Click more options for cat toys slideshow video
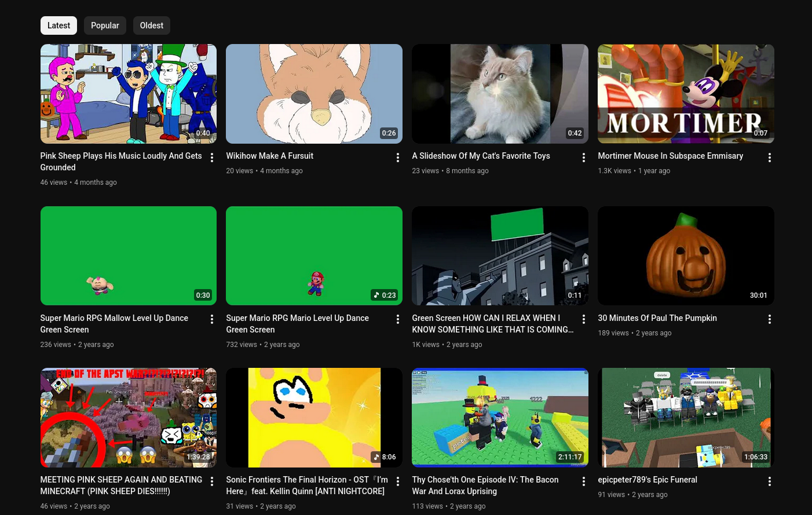Image resolution: width=812 pixels, height=515 pixels. [x=583, y=158]
